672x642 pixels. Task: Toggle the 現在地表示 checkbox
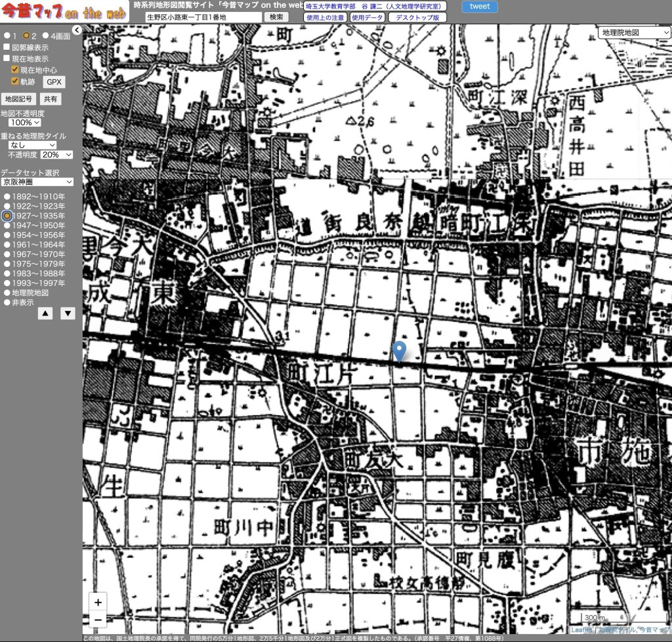coord(7,59)
